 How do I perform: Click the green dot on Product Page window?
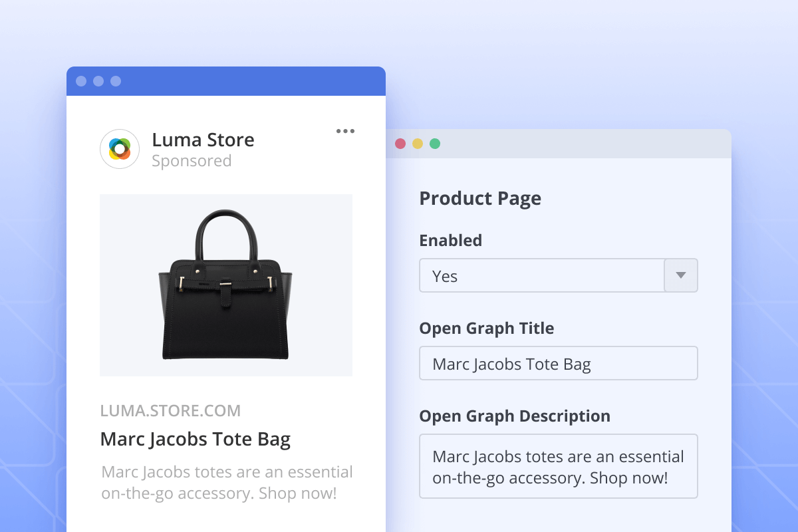click(x=435, y=144)
